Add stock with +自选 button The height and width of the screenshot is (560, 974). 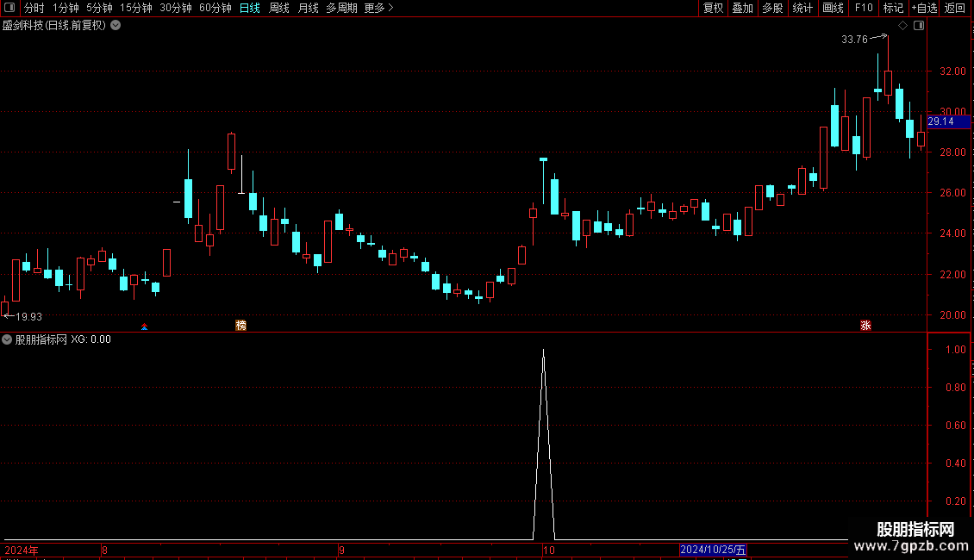tap(924, 8)
